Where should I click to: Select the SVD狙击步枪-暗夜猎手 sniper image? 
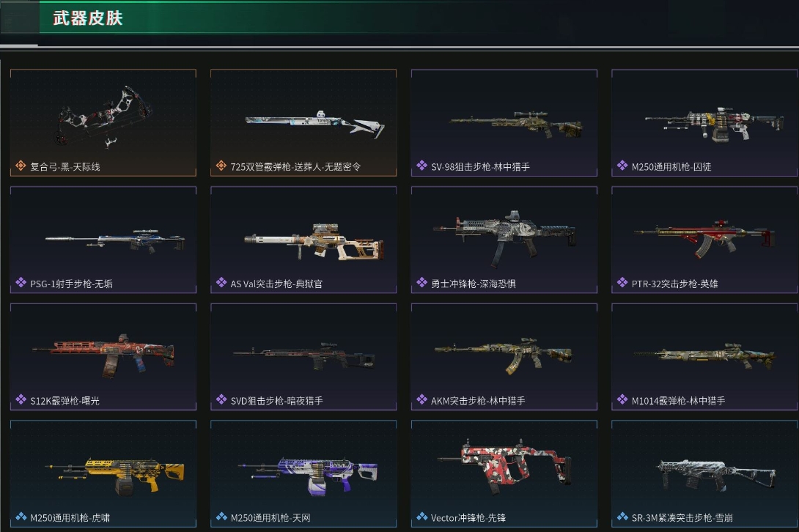pos(304,355)
